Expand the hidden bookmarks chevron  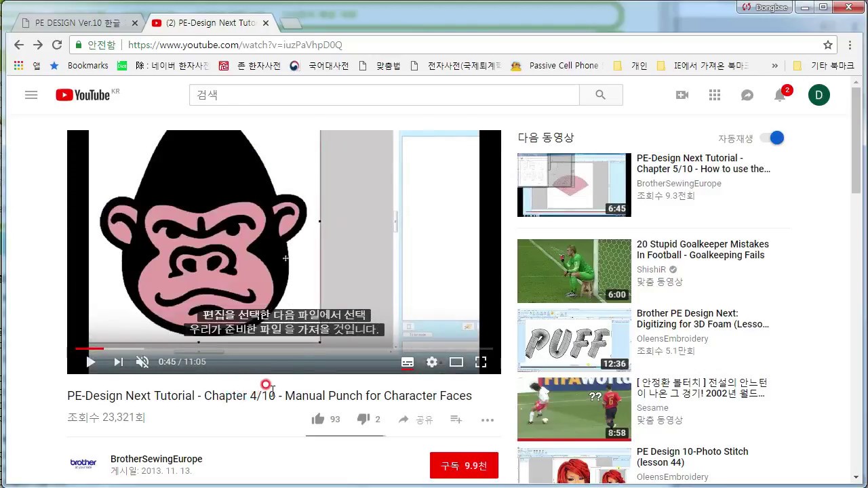coord(774,66)
